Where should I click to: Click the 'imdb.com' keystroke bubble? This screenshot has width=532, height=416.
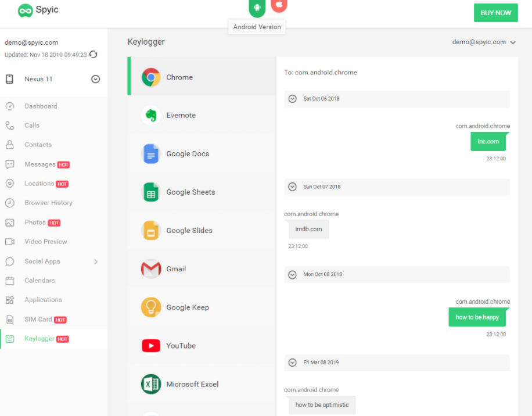coord(308,229)
